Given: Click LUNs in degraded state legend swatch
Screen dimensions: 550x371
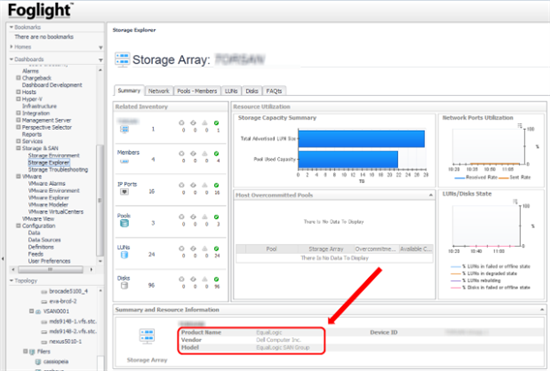Looking at the screenshot, I should click(455, 274).
